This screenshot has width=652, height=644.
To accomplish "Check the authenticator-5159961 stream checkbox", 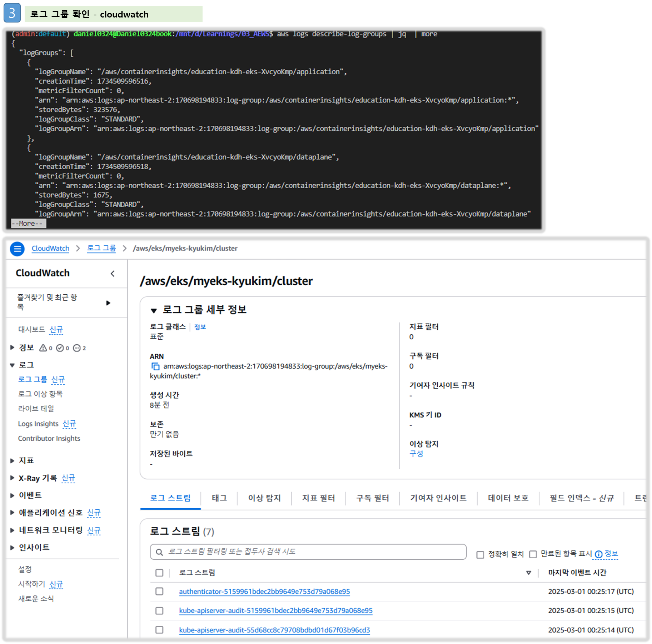I will 159,591.
